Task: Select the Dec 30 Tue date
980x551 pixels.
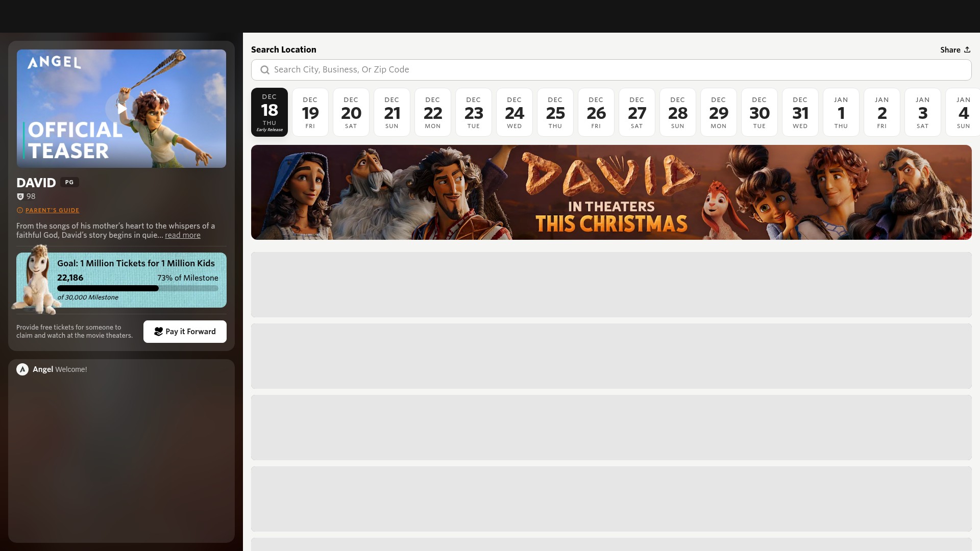Action: pos(759,112)
